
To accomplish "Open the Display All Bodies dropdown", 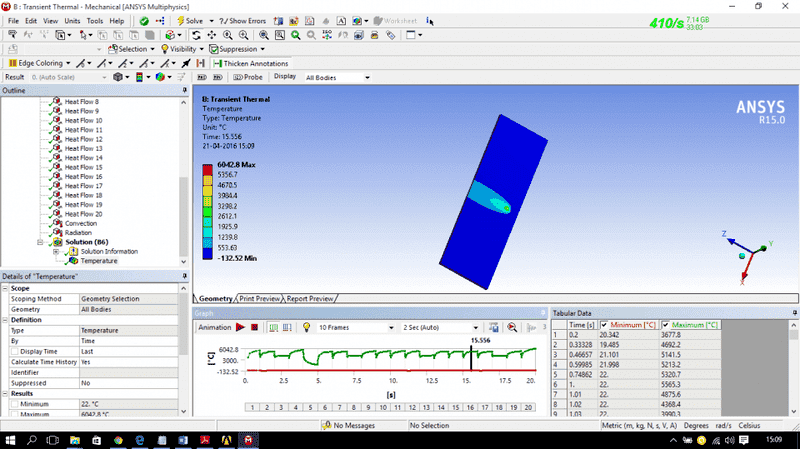I will (367, 77).
